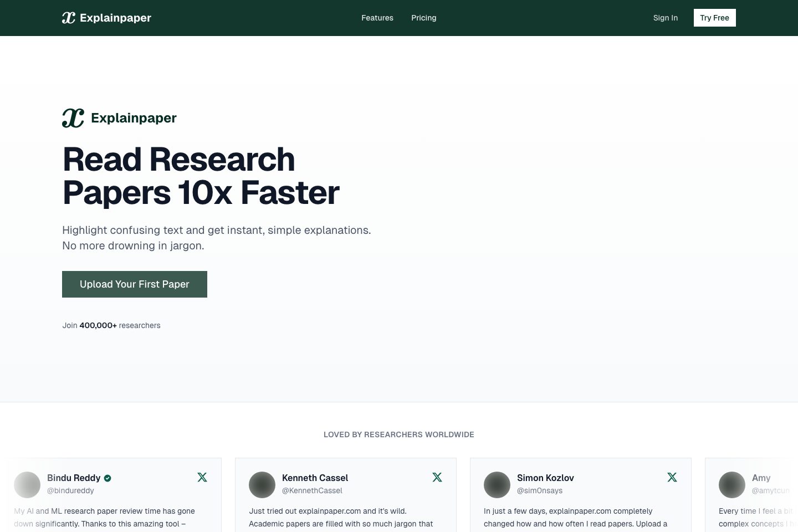
Task: Open the Kenneth Cassel name link
Action: click(x=315, y=478)
